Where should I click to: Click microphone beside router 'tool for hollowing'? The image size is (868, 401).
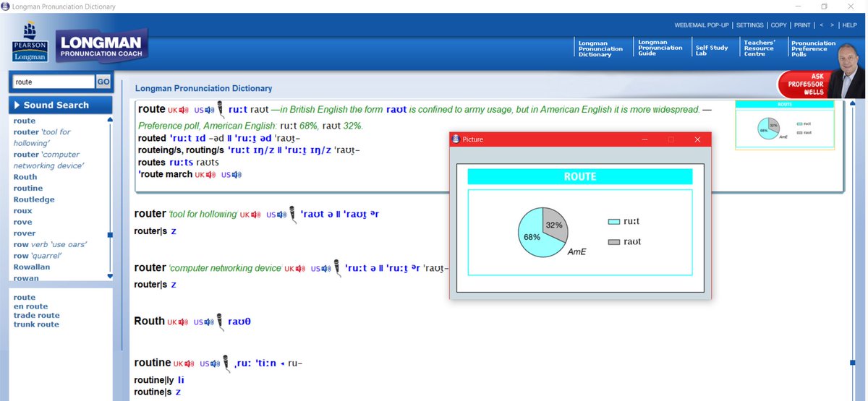tap(293, 215)
